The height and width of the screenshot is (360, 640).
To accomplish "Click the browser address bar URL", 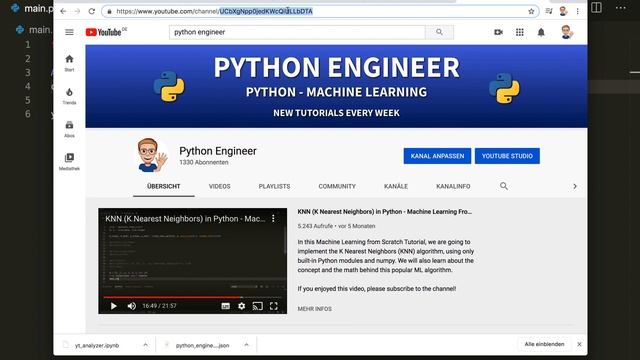I will tap(214, 11).
